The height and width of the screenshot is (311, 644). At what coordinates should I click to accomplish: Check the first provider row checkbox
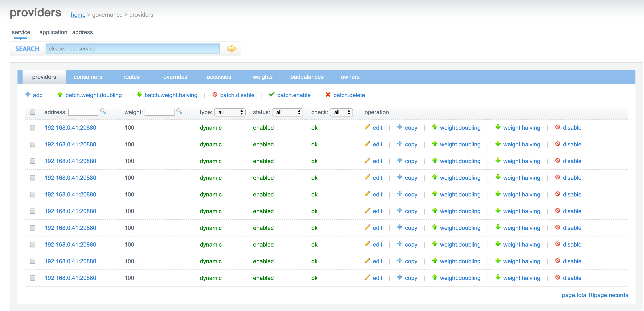[x=32, y=128]
